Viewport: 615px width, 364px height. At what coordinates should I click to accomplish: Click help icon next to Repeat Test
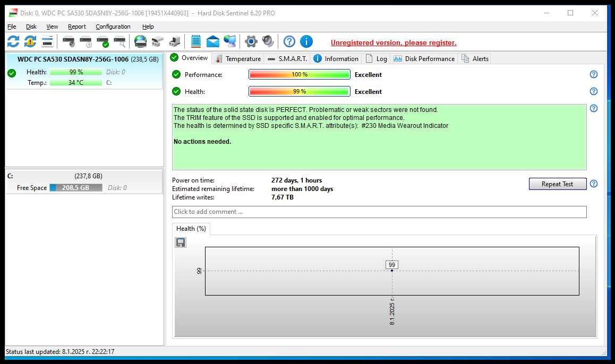[x=593, y=184]
